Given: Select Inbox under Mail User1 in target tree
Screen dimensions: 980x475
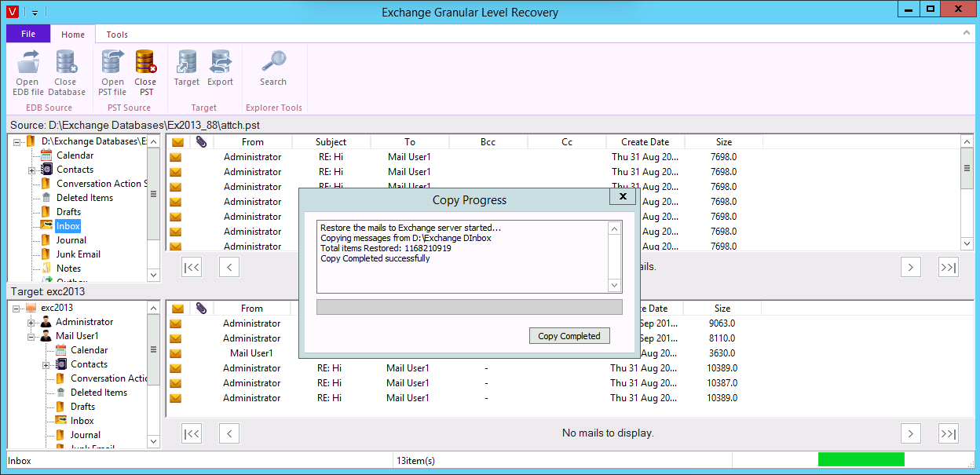Looking at the screenshot, I should coord(82,421).
